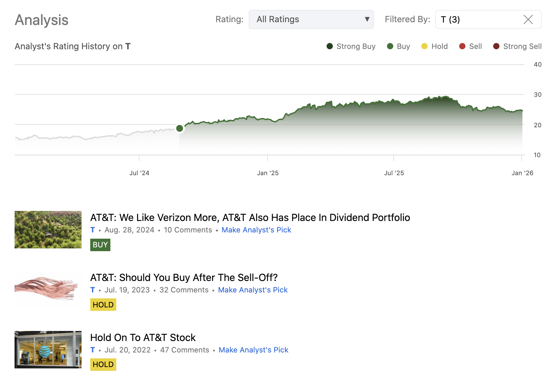The height and width of the screenshot is (392, 556).
Task: Click the Filtered By T (3) field
Action: coord(479,19)
